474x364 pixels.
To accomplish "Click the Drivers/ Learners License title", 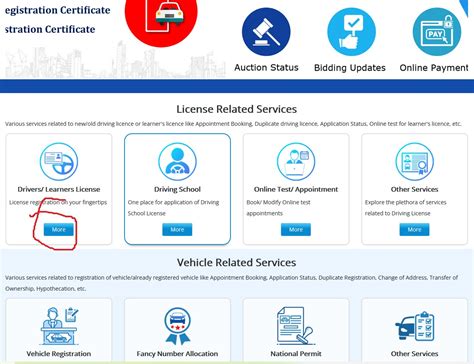I will pyautogui.click(x=59, y=189).
